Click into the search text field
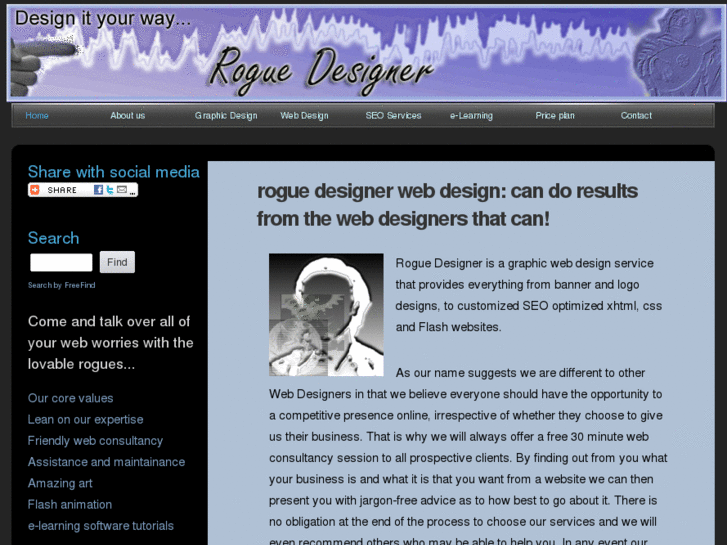The height and width of the screenshot is (545, 727). point(61,262)
